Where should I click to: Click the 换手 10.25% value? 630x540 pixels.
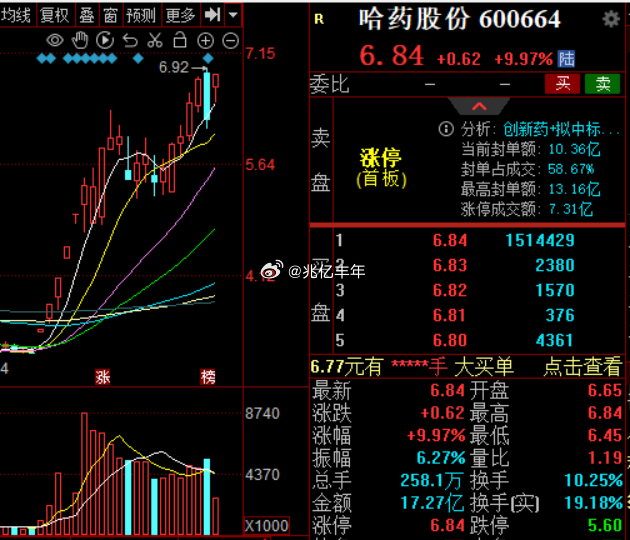coord(593,480)
